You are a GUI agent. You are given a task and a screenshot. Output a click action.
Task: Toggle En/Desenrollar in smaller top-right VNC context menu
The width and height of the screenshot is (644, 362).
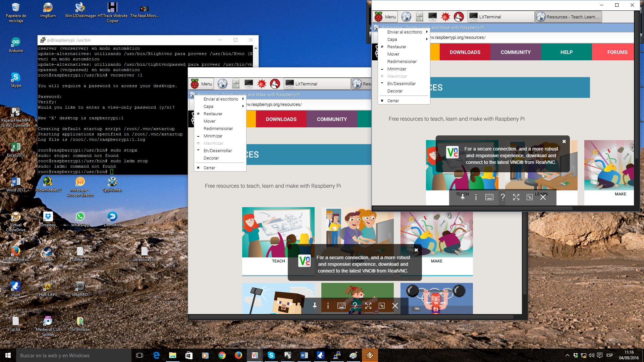[404, 83]
